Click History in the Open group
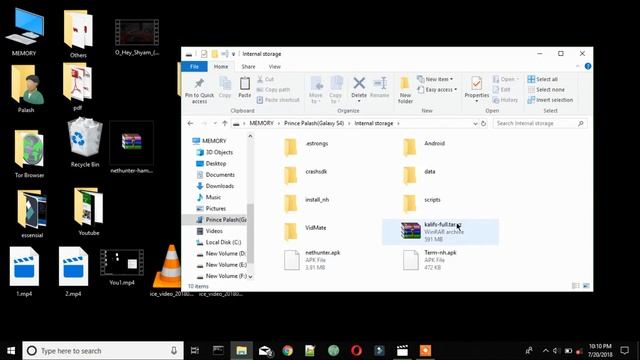The image size is (640, 360). click(505, 100)
